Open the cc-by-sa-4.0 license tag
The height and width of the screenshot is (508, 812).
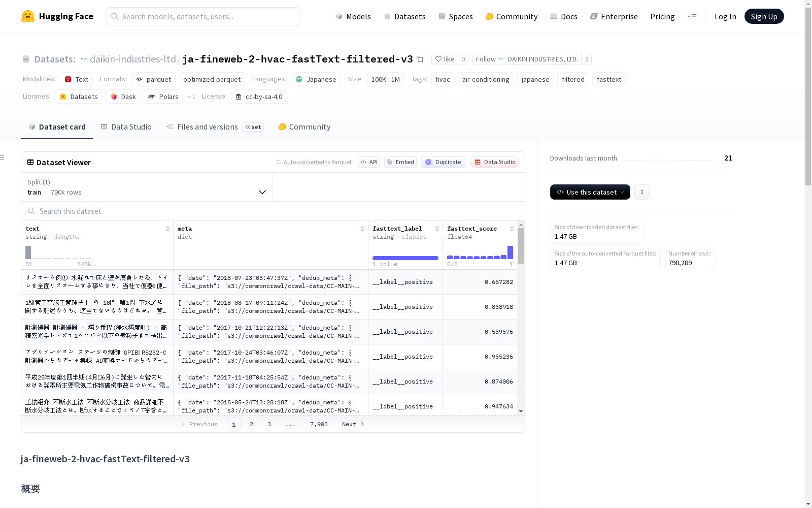point(259,97)
